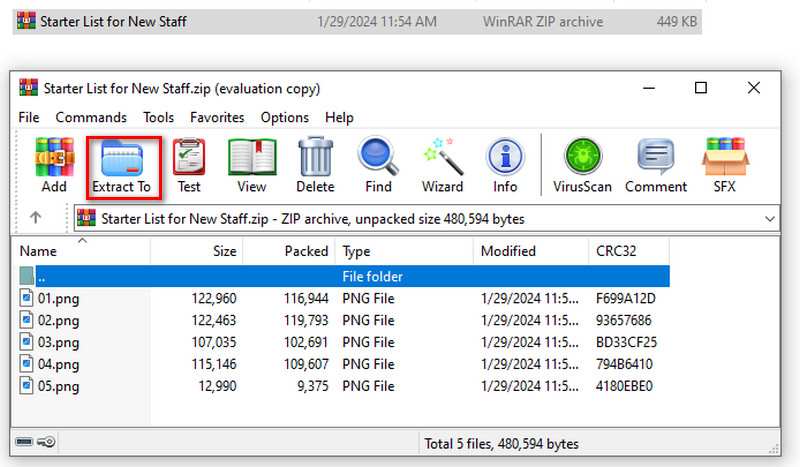
Task: Click CRC32 value F699A12D
Action: [x=626, y=298]
